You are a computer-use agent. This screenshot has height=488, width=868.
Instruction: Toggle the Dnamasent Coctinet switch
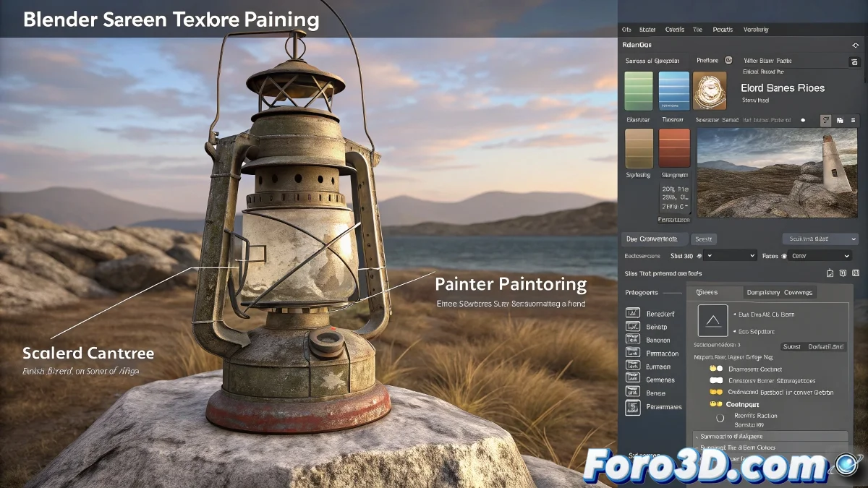(x=716, y=368)
